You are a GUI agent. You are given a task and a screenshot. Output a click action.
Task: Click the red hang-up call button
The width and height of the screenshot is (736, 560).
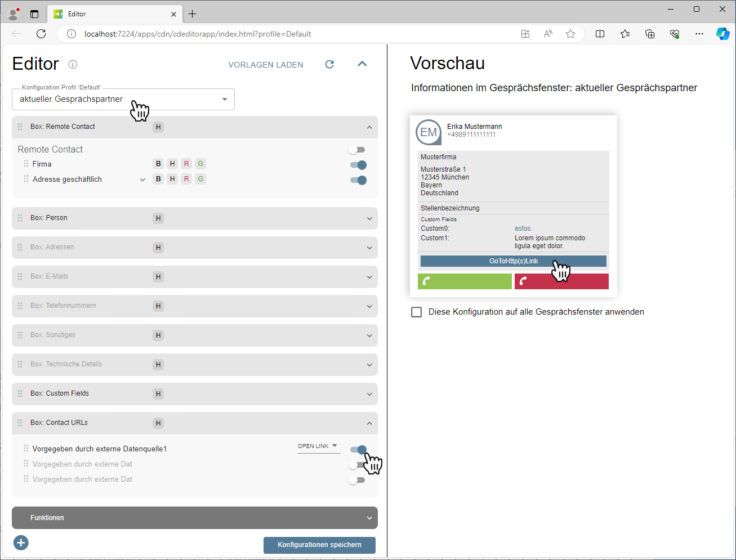coord(561,281)
